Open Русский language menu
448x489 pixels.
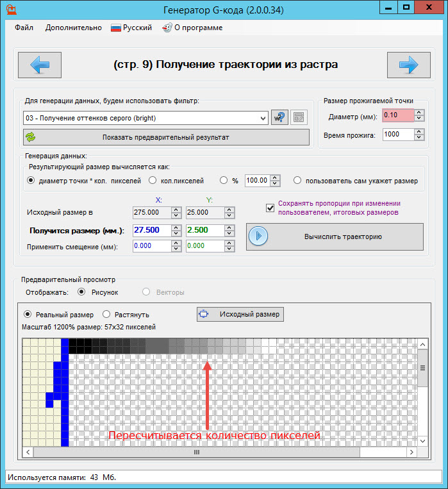[131, 28]
